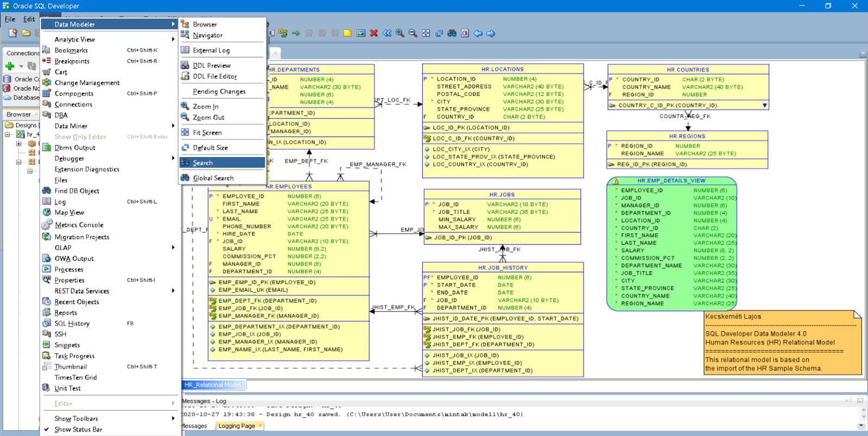Viewport: 868px width, 436px height.
Task: Click the green plus new connection icon
Action: (10, 66)
